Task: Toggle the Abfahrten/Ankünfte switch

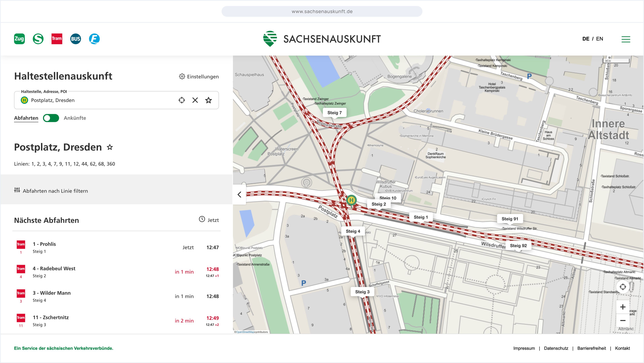Action: point(51,118)
